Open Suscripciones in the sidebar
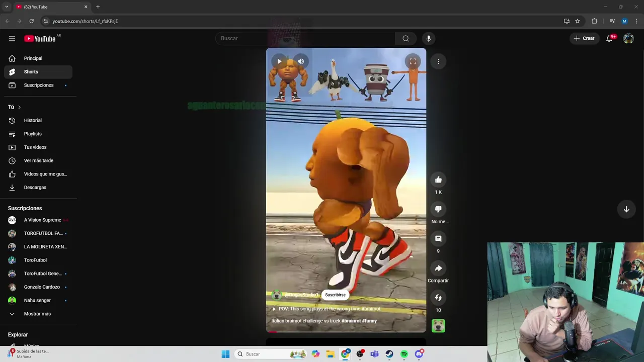This screenshot has width=644, height=362. (x=38, y=85)
